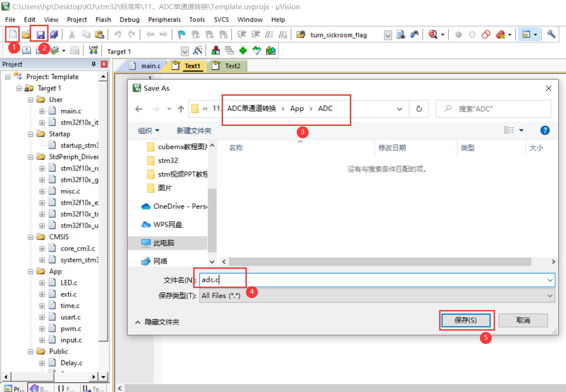Collapse the CMSIS group

pos(31,237)
